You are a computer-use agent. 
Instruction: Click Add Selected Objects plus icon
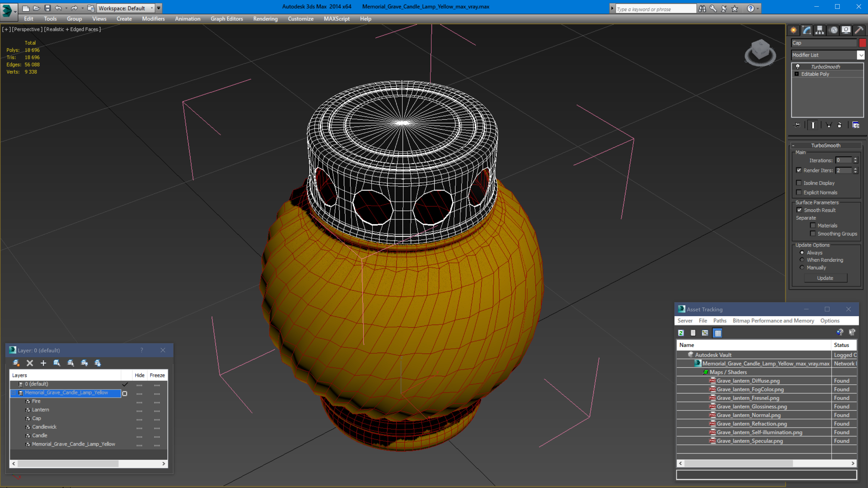(43, 363)
